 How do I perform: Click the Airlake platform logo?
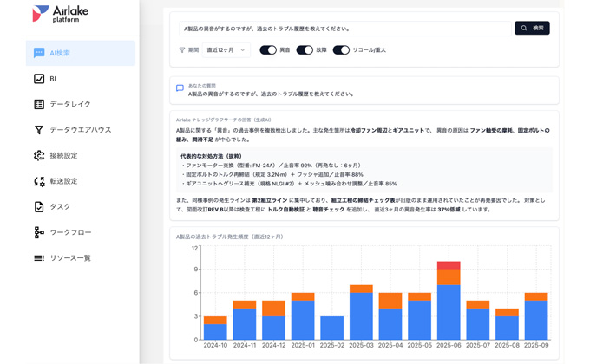point(60,14)
